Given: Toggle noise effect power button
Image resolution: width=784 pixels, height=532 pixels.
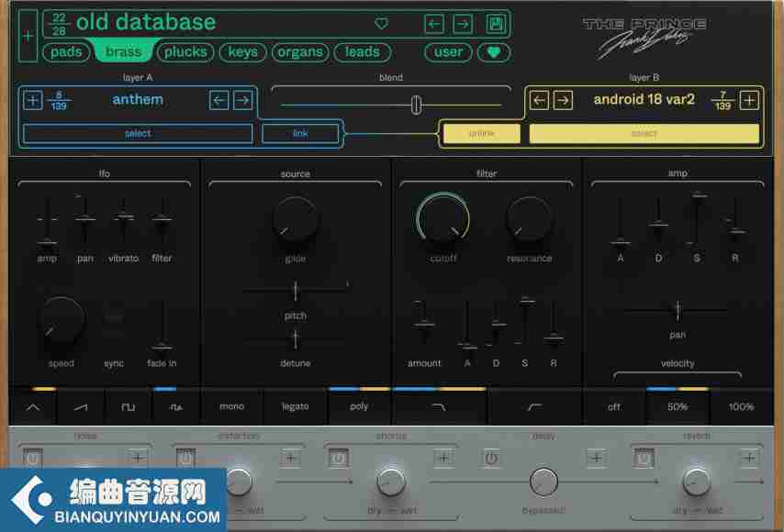Looking at the screenshot, I should (32, 458).
